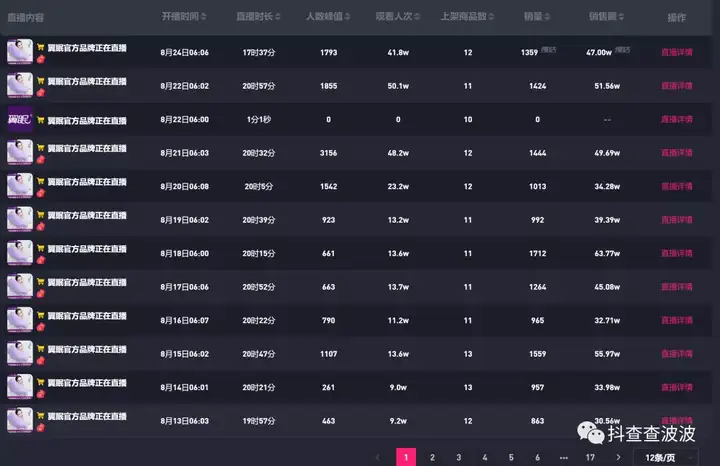This screenshot has height=466, width=720.
Task: Go to pagination page 4
Action: tap(484, 457)
